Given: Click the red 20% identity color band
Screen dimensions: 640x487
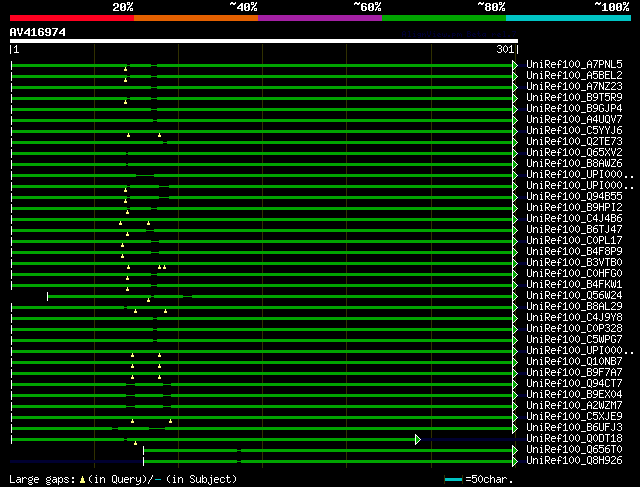Looking at the screenshot, I should 72,18.
